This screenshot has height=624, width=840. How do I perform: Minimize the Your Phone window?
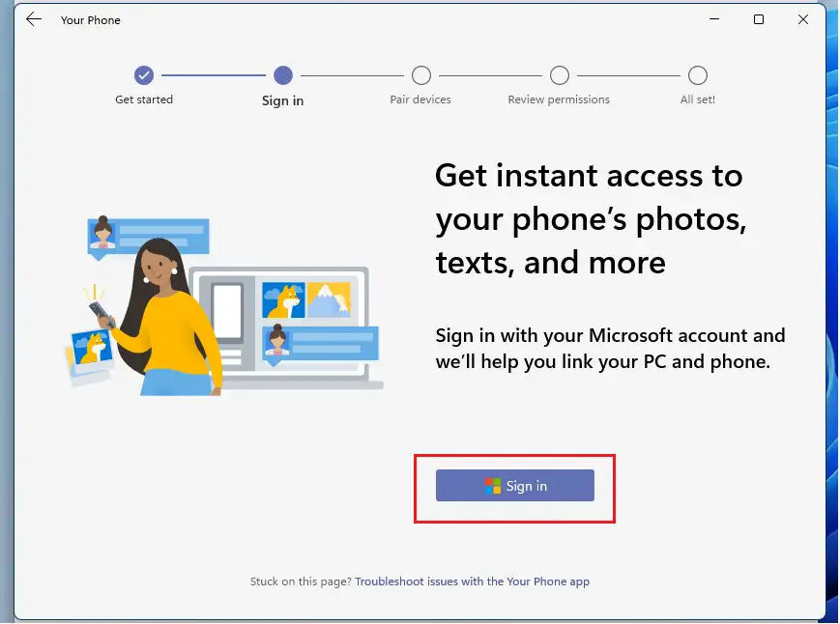tap(714, 19)
